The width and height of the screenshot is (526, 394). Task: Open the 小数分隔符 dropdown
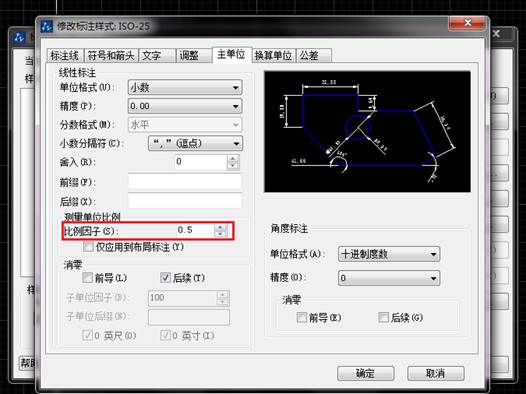(195, 144)
